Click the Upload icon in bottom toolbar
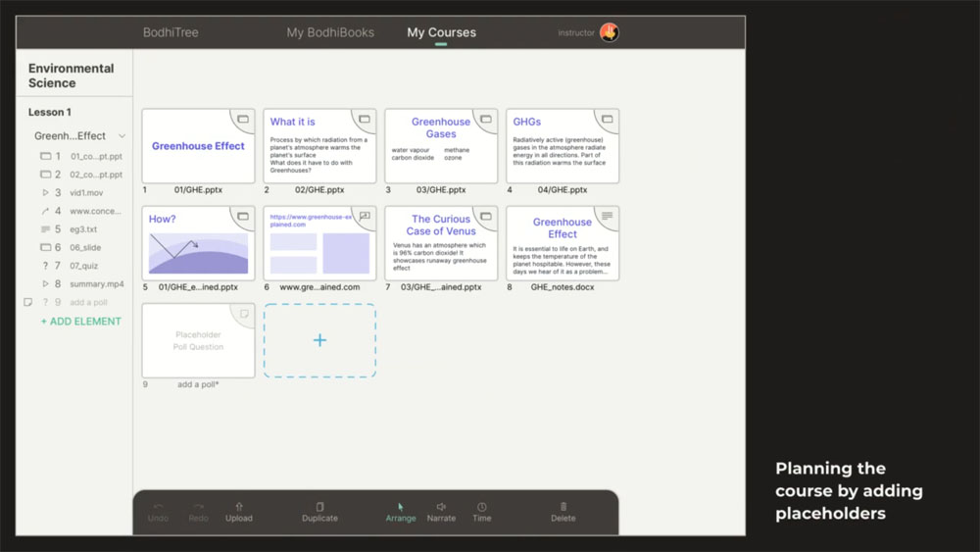980x552 pixels. tap(239, 507)
